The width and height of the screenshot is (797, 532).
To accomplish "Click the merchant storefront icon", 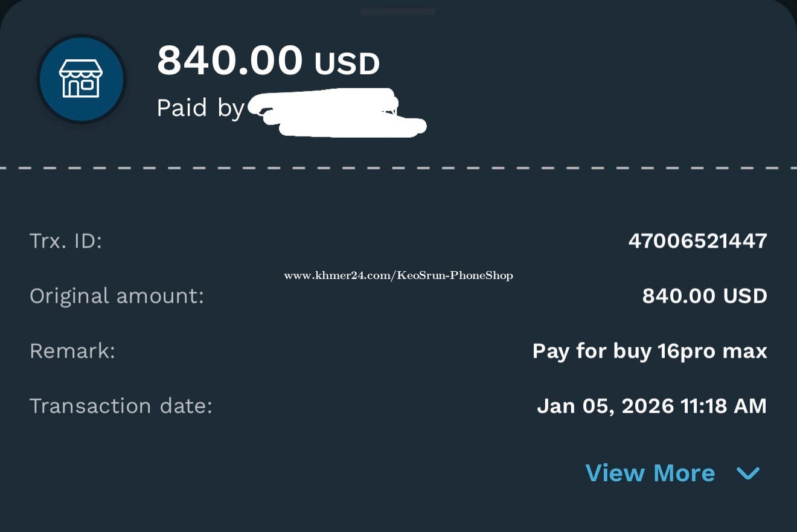I will pyautogui.click(x=81, y=79).
